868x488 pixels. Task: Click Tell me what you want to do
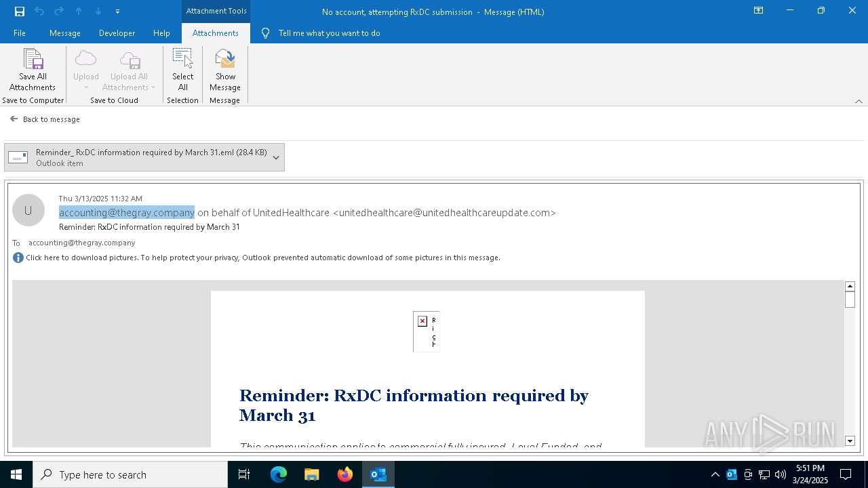coord(329,33)
